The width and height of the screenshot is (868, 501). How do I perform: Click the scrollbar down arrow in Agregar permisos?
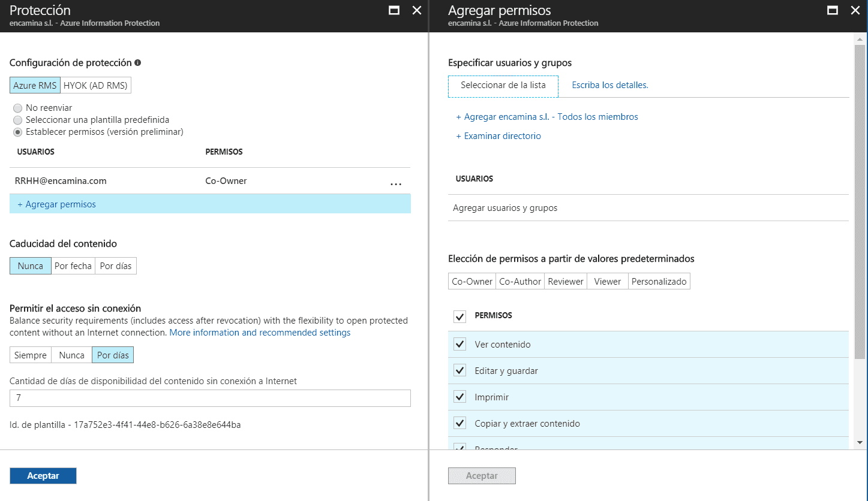tap(859, 442)
